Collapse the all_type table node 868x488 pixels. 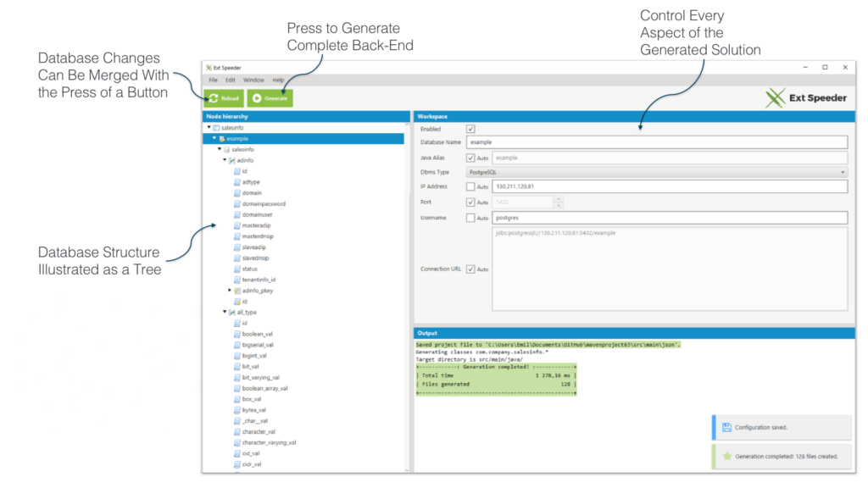click(225, 312)
